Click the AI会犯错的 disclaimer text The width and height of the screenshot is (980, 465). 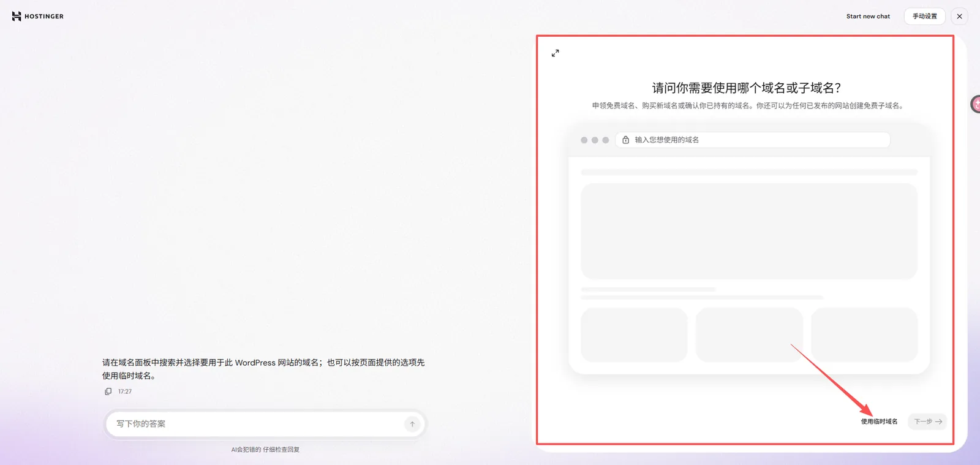point(265,450)
